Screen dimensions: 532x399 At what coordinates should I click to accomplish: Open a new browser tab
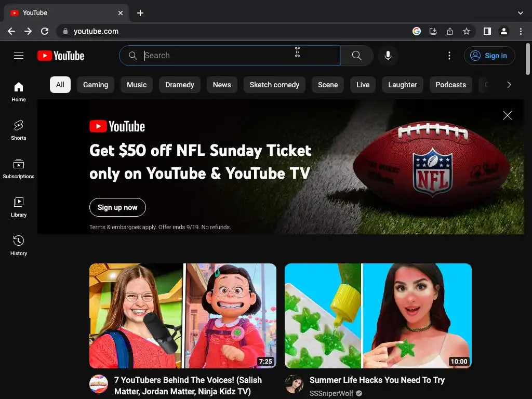pyautogui.click(x=140, y=13)
